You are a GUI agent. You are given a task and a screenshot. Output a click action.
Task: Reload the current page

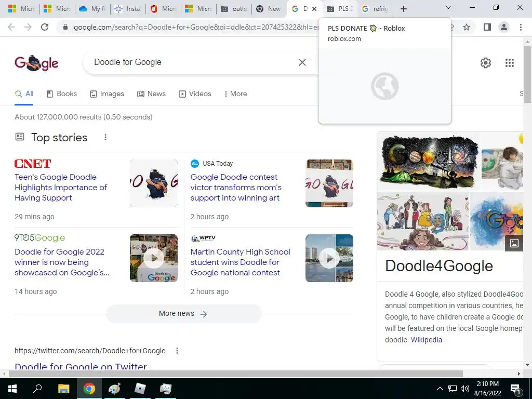[45, 27]
